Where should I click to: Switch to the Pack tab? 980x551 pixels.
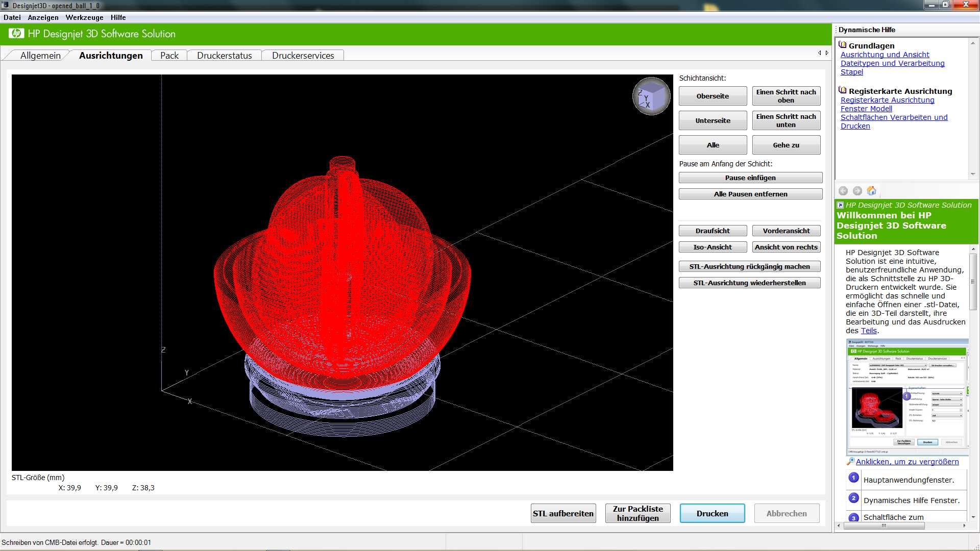(x=169, y=56)
